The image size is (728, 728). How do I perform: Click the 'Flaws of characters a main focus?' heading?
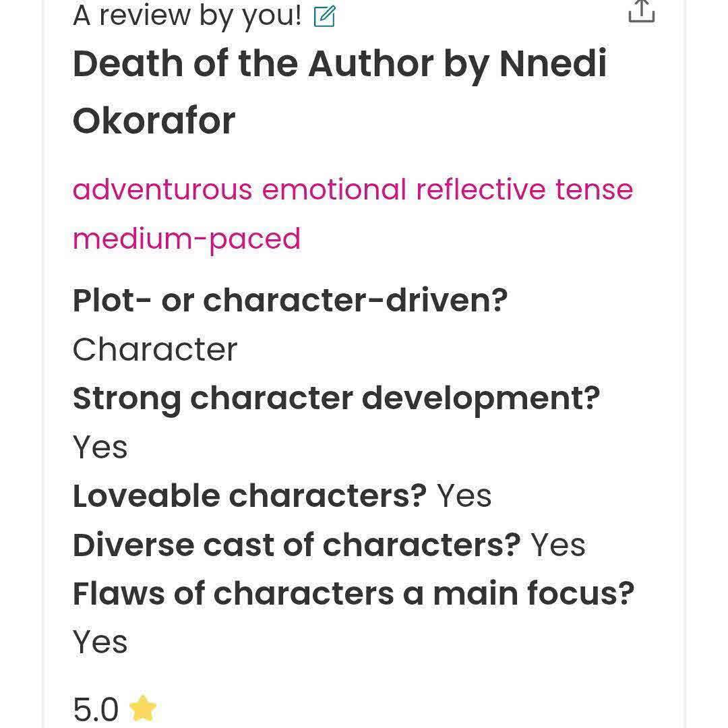[x=354, y=593]
